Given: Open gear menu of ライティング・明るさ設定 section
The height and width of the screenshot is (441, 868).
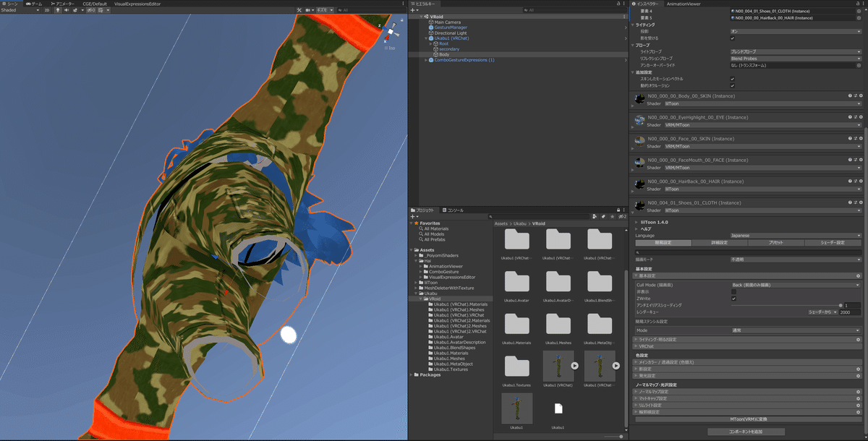Looking at the screenshot, I should coord(859,339).
